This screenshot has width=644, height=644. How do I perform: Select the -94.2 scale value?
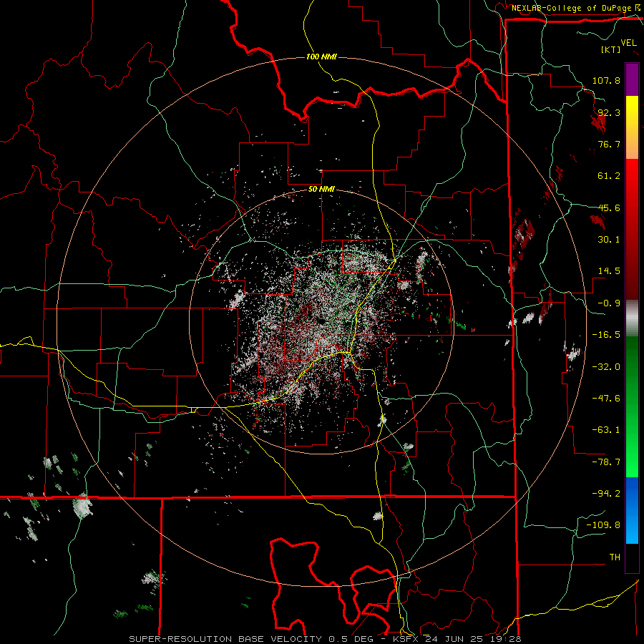coord(606,494)
